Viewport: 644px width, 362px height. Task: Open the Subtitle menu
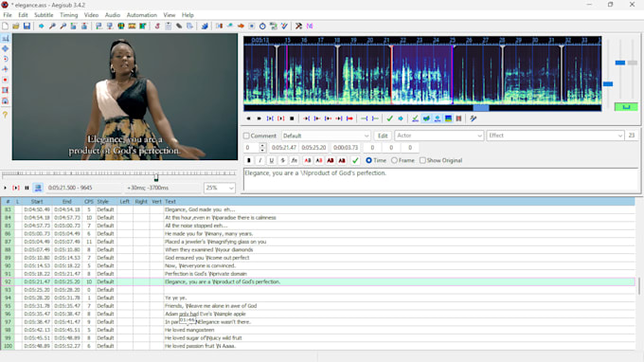pos(44,15)
